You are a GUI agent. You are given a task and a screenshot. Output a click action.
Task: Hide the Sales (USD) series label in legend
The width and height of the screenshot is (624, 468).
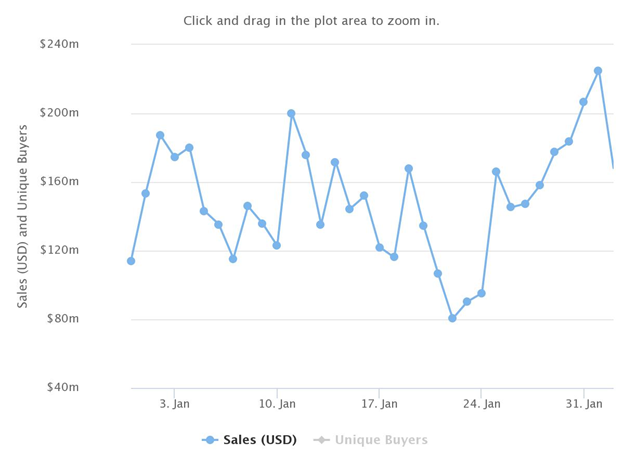(x=260, y=440)
